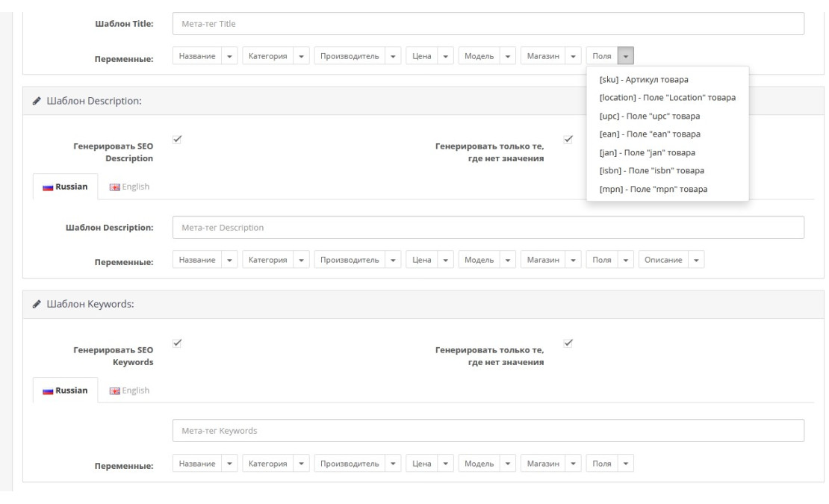Click English flag icon in Keywords section
This screenshot has height=504, width=829.
[x=114, y=390]
